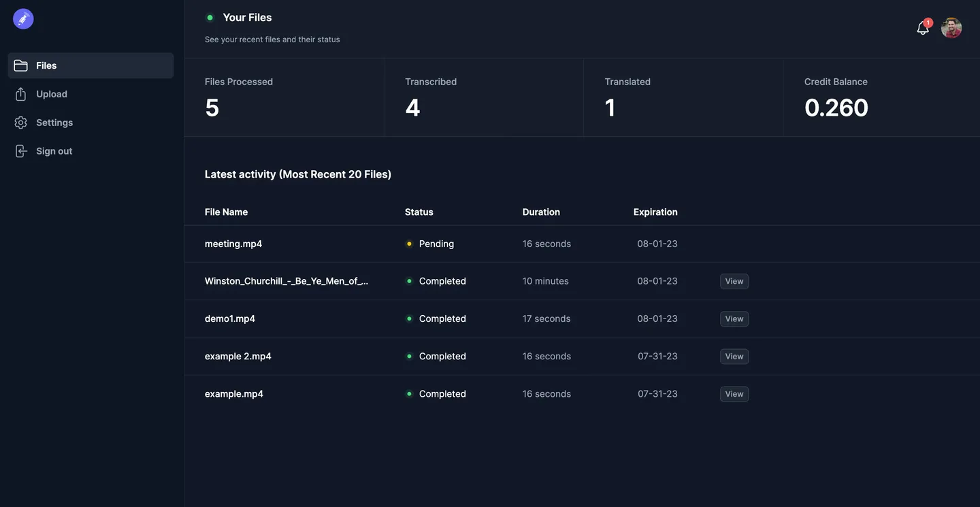Click the Translated count 1
The width and height of the screenshot is (980, 507).
click(x=610, y=108)
